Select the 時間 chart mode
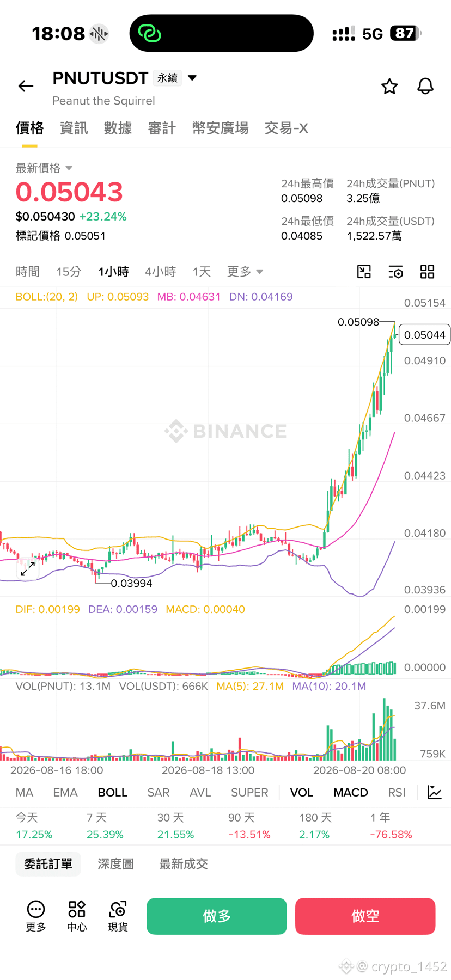 point(27,271)
